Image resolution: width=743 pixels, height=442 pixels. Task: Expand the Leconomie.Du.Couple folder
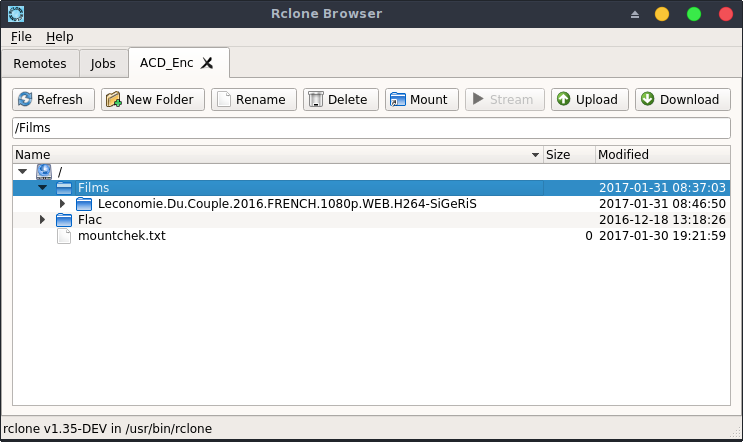point(63,204)
